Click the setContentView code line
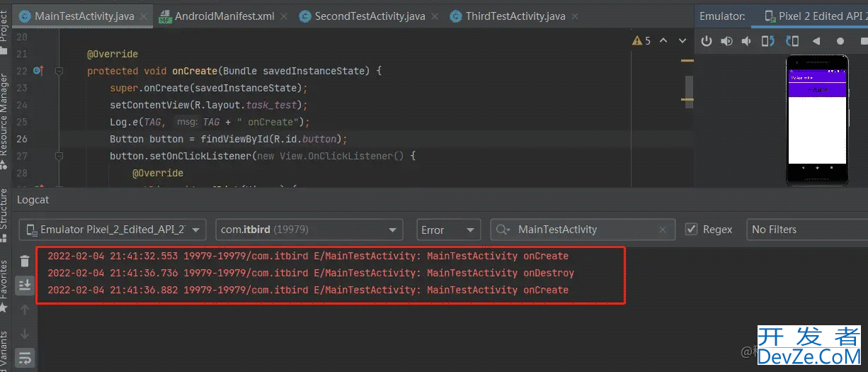Screen dimensions: 868x372 pos(209,105)
